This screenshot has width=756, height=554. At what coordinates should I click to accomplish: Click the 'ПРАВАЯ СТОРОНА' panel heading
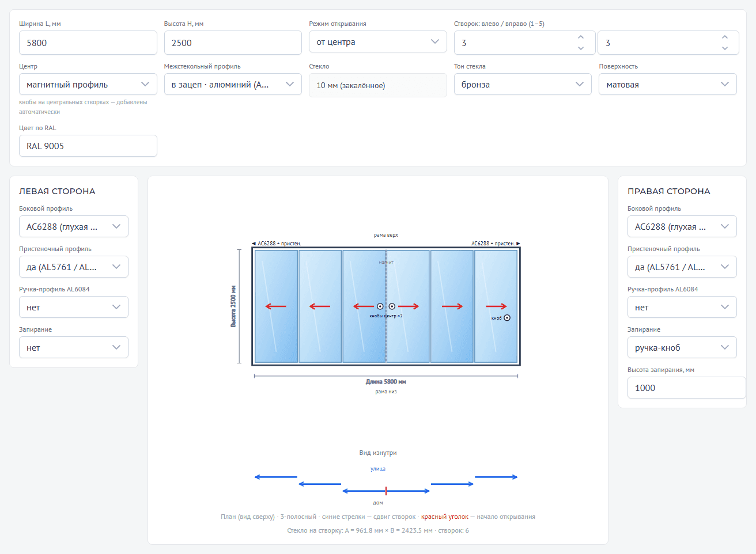point(669,191)
